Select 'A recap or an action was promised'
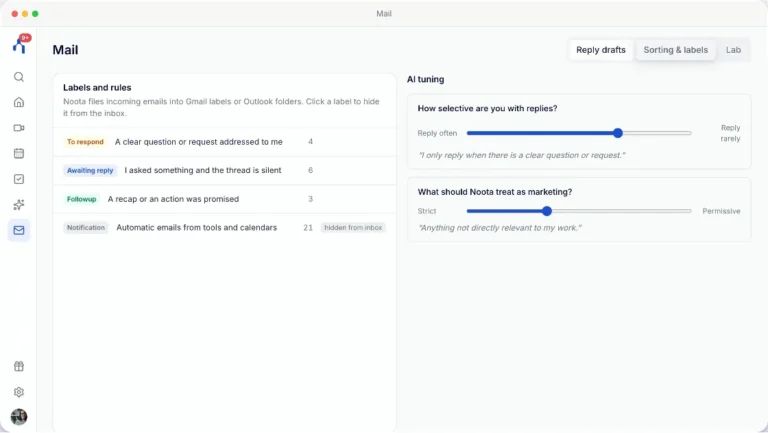 coord(173,199)
